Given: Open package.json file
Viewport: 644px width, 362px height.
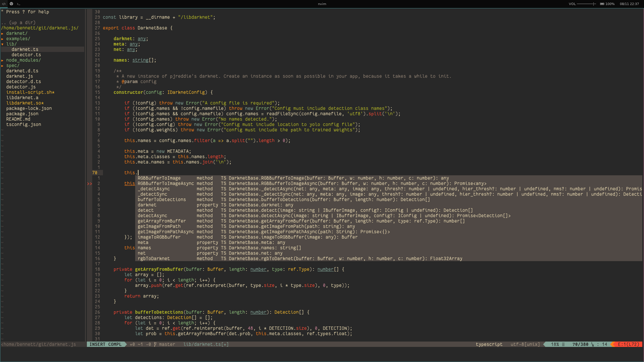Looking at the screenshot, I should click(22, 114).
